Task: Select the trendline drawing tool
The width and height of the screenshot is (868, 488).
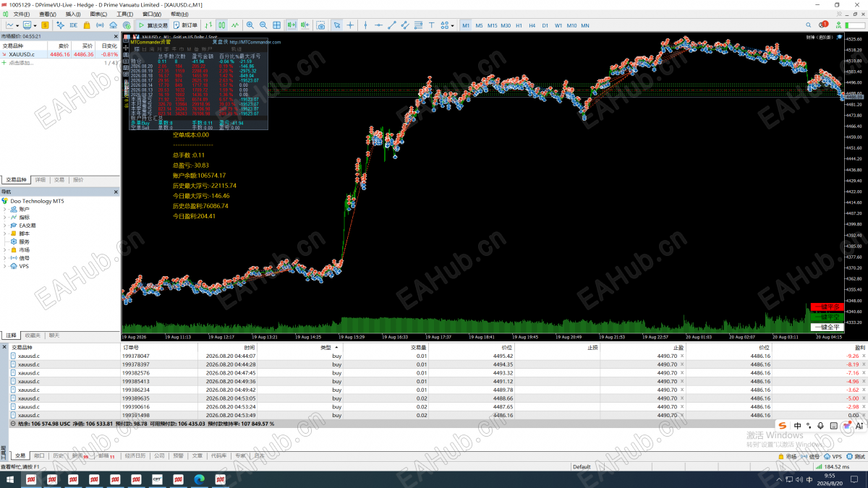Action: pyautogui.click(x=392, y=25)
